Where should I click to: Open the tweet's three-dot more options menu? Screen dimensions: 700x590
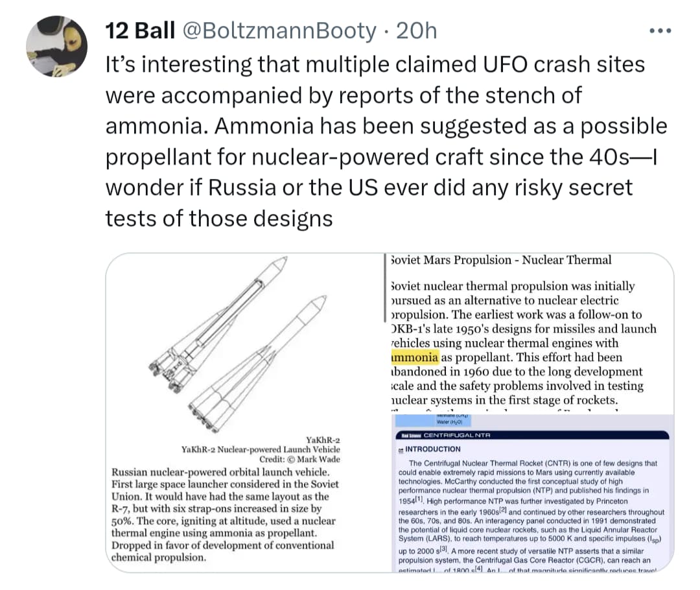pos(660,31)
